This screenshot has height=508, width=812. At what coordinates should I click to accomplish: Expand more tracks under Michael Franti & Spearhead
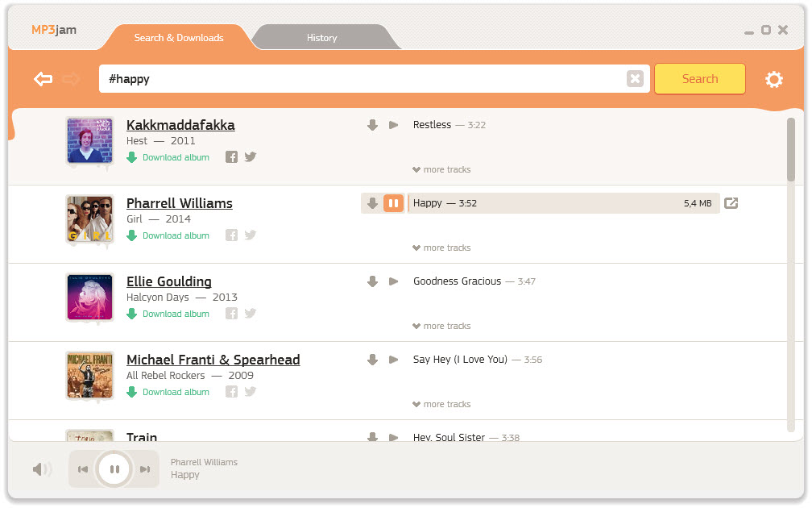(441, 404)
